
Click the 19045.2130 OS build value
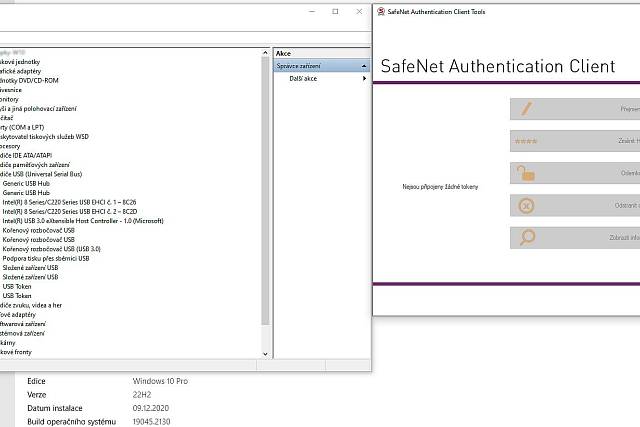[x=151, y=422]
